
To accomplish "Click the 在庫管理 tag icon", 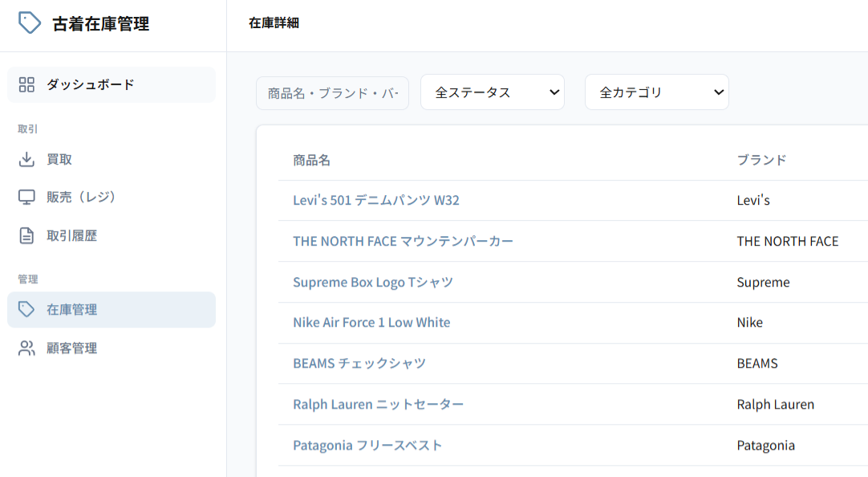I will pos(26,309).
